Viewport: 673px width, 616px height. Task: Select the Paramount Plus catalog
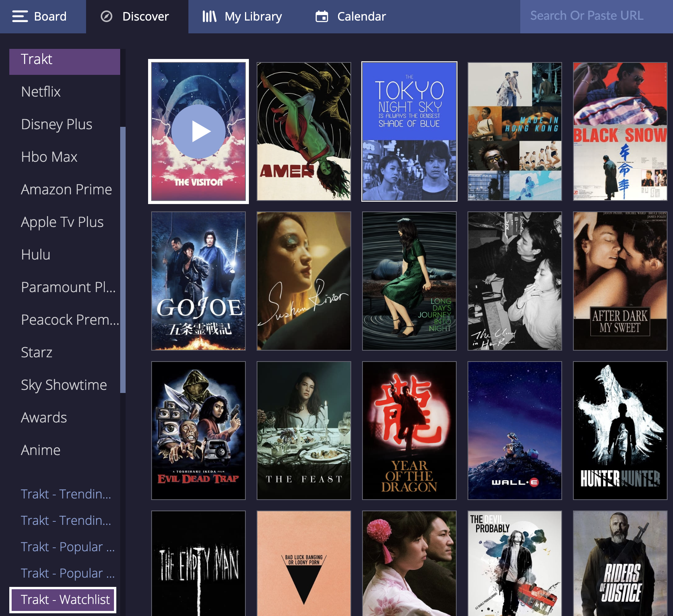coord(65,287)
